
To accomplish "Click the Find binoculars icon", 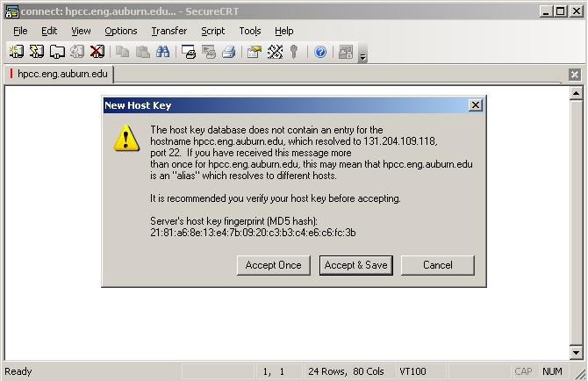I will click(x=162, y=52).
